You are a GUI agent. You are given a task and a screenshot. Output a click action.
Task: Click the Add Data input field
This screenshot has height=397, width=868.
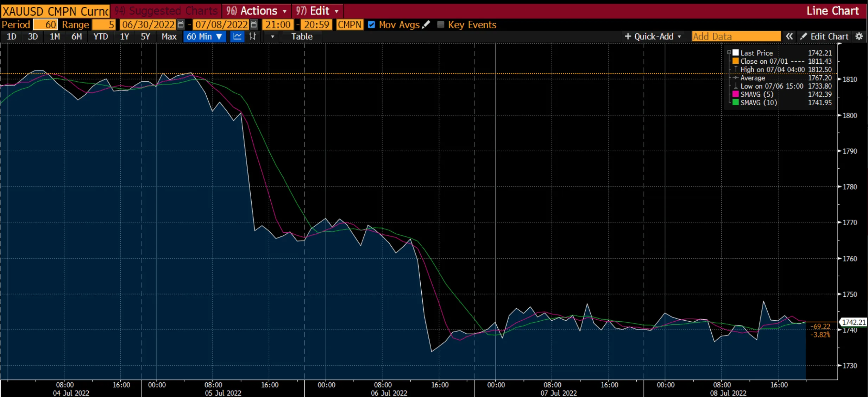(x=736, y=36)
